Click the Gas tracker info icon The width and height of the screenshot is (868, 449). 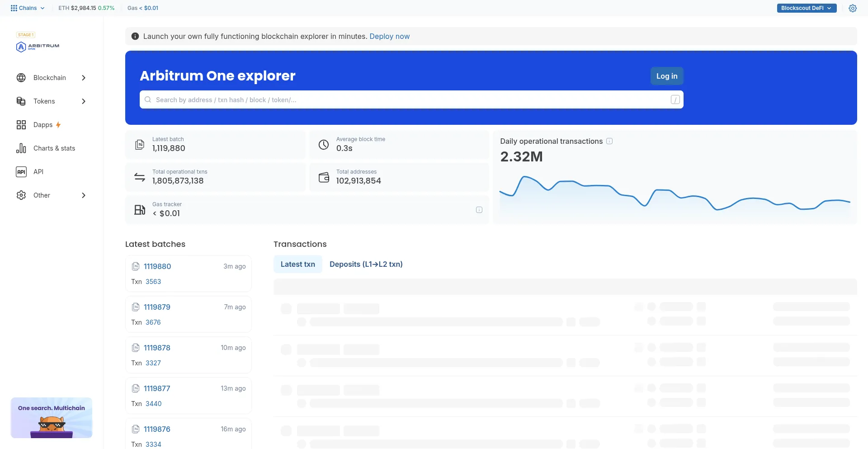pos(479,209)
